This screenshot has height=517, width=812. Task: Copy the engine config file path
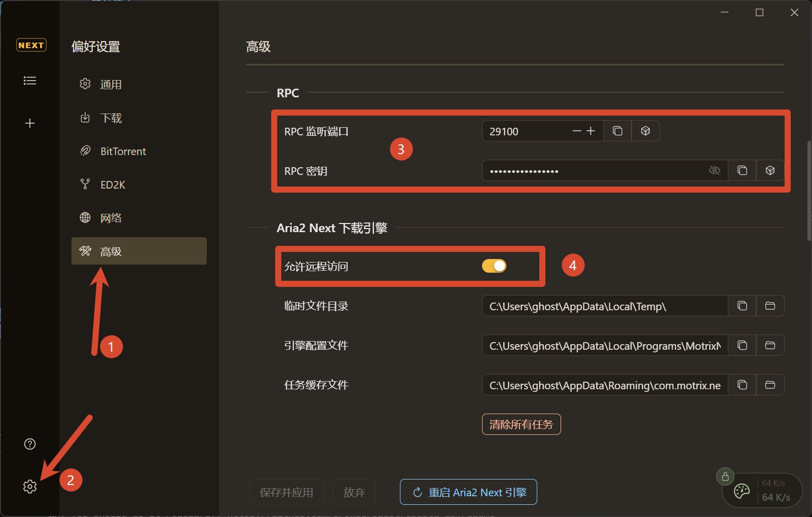742,345
